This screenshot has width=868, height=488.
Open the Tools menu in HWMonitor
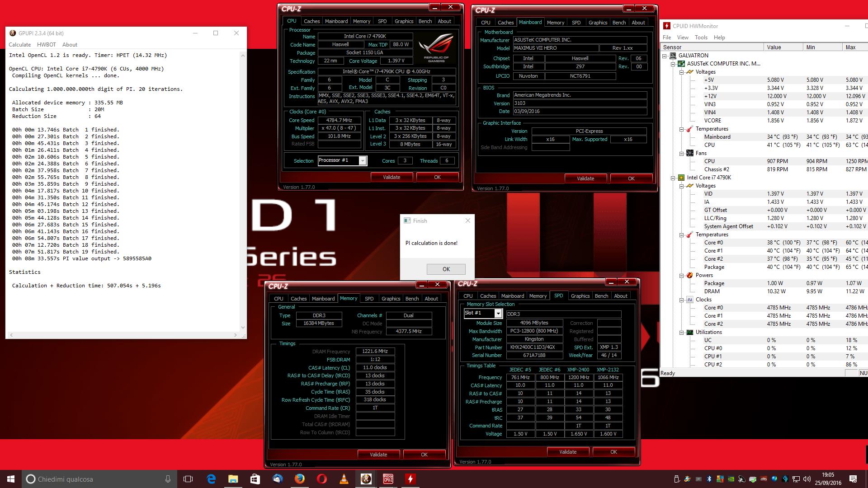click(x=701, y=38)
